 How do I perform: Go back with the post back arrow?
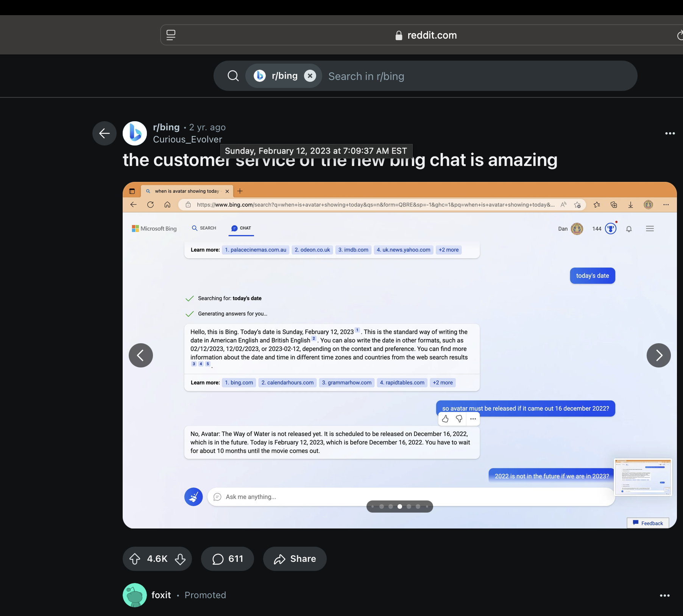click(104, 133)
